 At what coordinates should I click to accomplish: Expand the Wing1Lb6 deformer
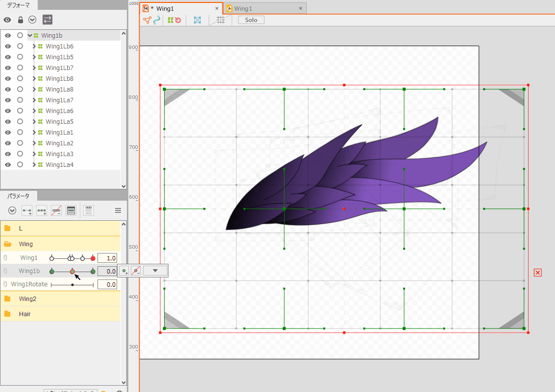coord(34,46)
